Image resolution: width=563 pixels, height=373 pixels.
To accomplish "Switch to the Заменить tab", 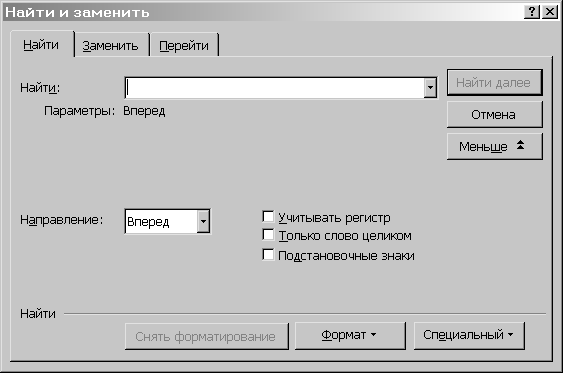I will tap(111, 46).
